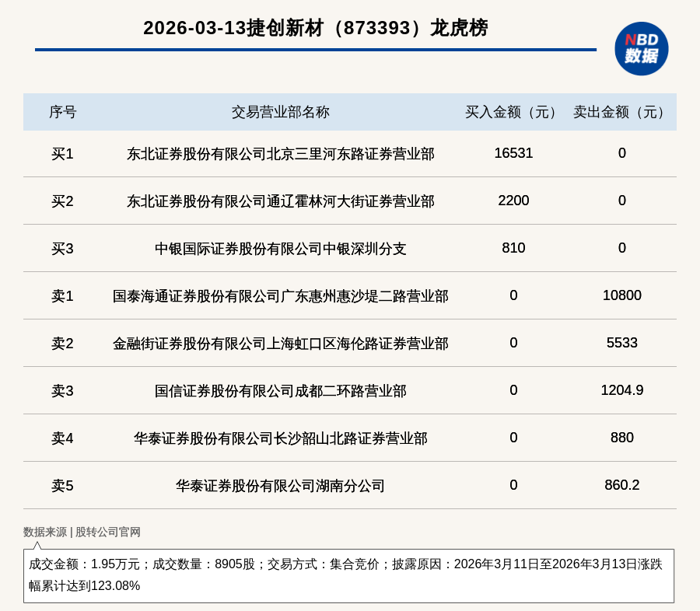Click the 买入金额（元） column header
The image size is (700, 611).
(x=513, y=112)
